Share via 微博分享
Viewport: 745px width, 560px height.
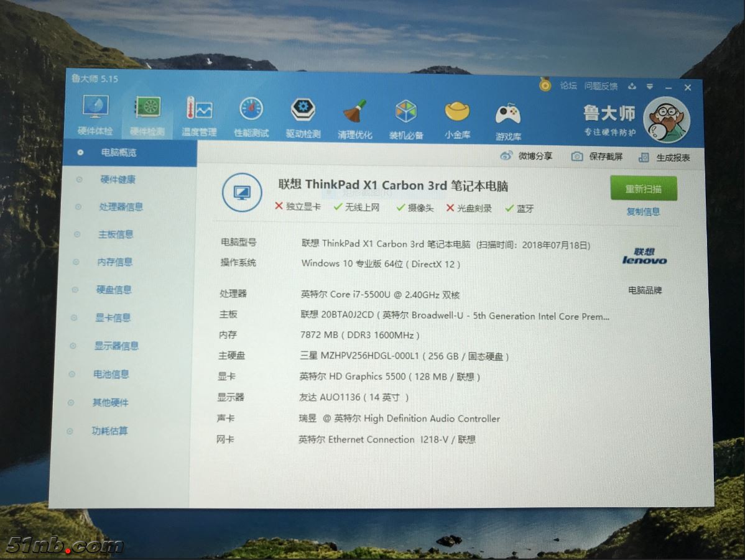pos(526,156)
